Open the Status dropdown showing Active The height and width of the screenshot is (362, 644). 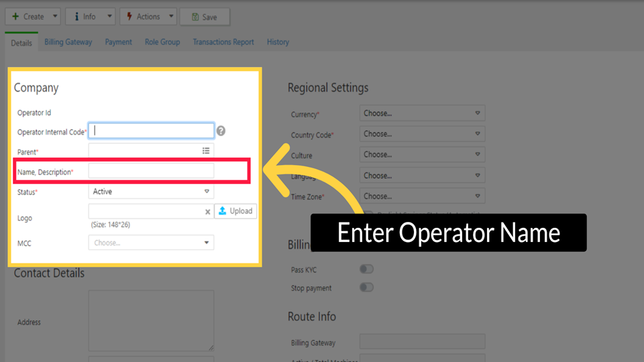pyautogui.click(x=151, y=192)
